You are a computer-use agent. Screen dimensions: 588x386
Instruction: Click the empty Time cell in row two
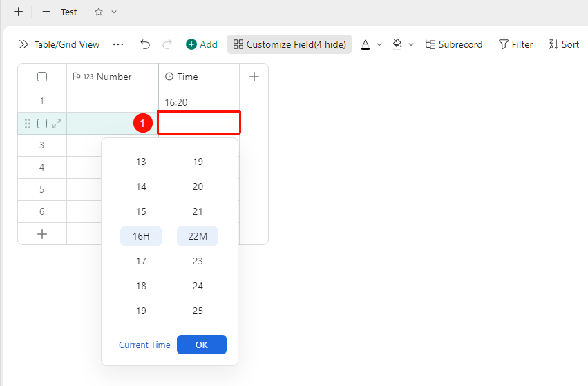(199, 122)
